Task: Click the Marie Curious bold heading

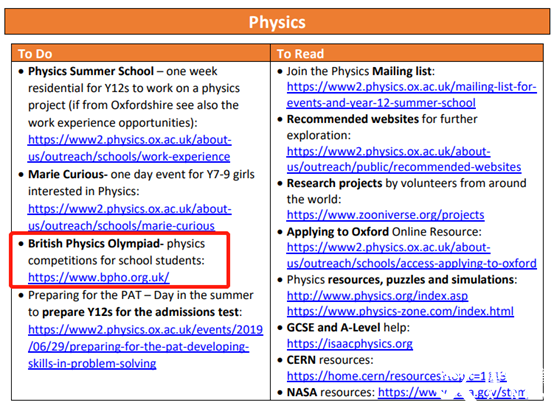Action: [68, 174]
